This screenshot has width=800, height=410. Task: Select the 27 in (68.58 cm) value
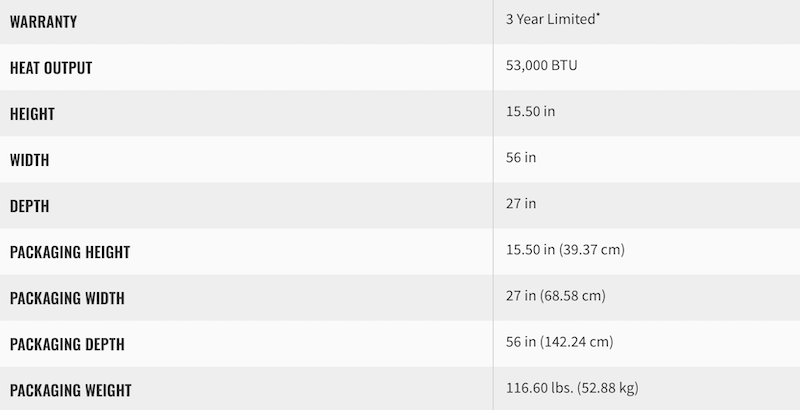556,296
